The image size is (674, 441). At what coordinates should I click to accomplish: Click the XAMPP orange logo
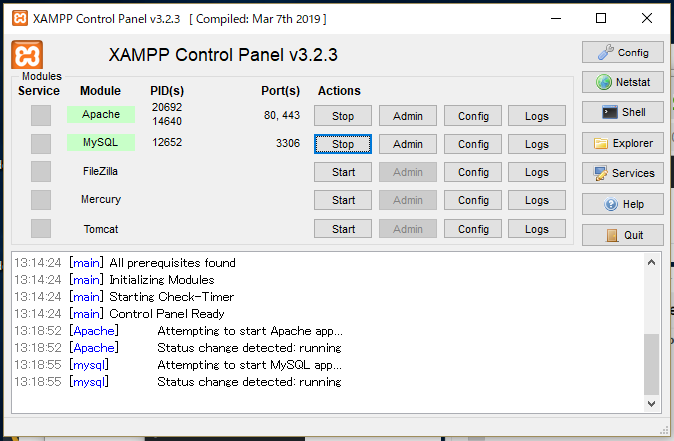pos(27,56)
